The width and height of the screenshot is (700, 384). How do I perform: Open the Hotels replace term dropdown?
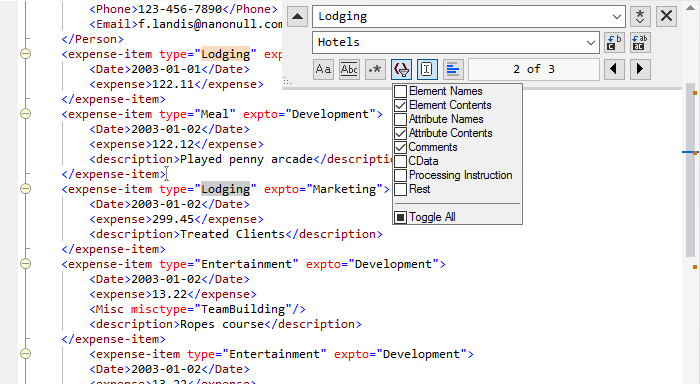click(x=591, y=43)
